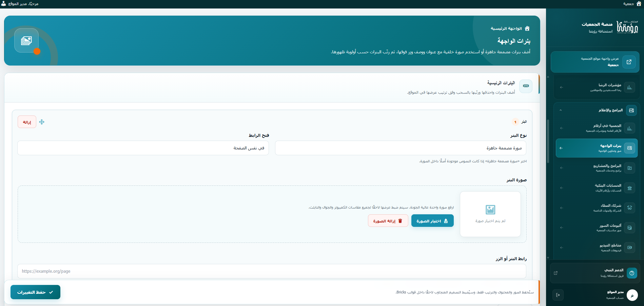
Task: Click the البرامج والإعلام image icon
Action: click(631, 110)
